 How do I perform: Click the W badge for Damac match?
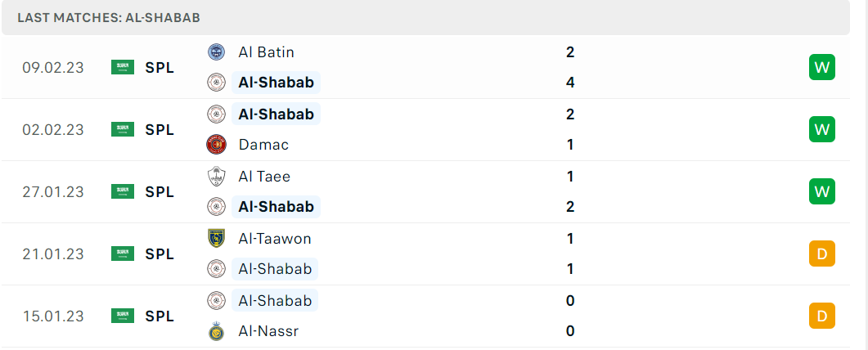click(822, 129)
